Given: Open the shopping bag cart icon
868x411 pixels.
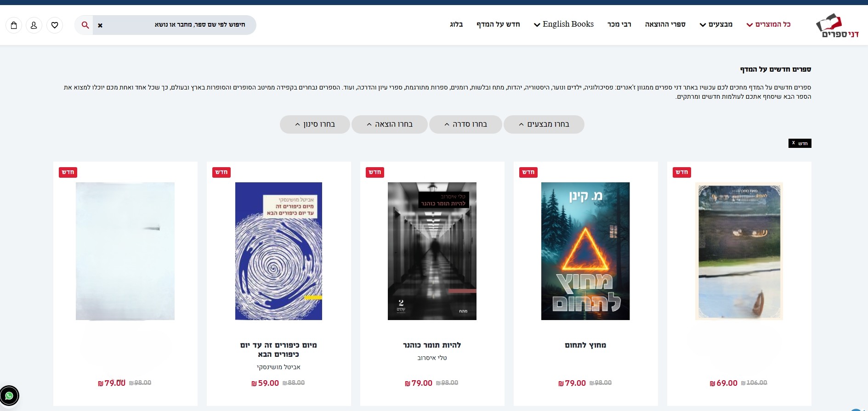Looking at the screenshot, I should (14, 25).
